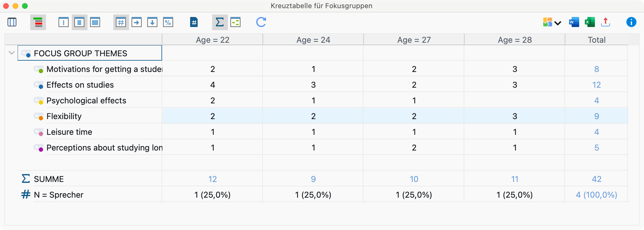Select the Motivations for getting a student row
Image resolution: width=644 pixels, height=230 pixels.
coord(104,69)
